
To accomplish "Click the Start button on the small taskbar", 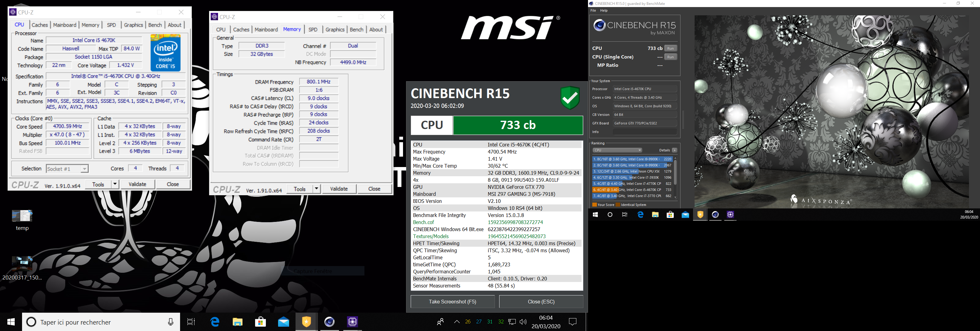I will coord(595,215).
